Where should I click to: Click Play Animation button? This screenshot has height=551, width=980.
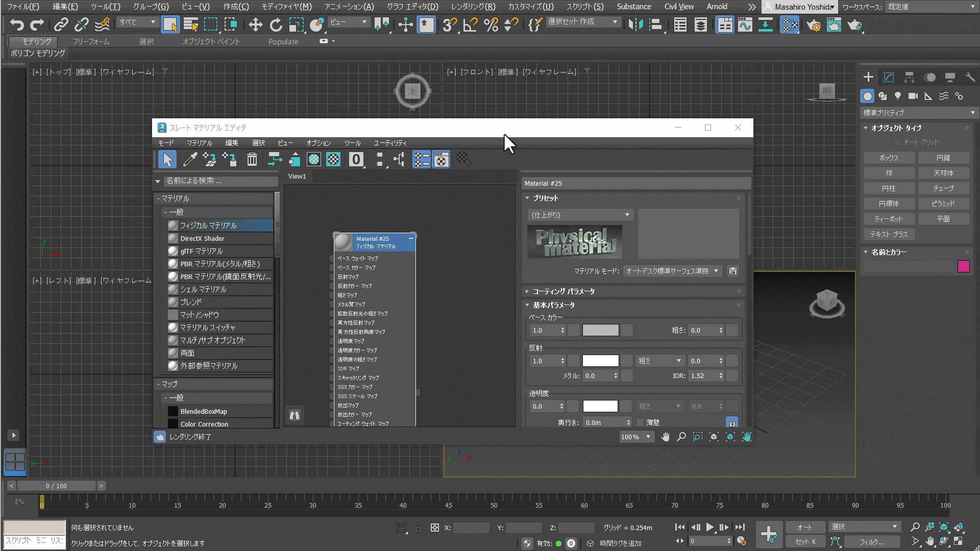pyautogui.click(x=710, y=527)
